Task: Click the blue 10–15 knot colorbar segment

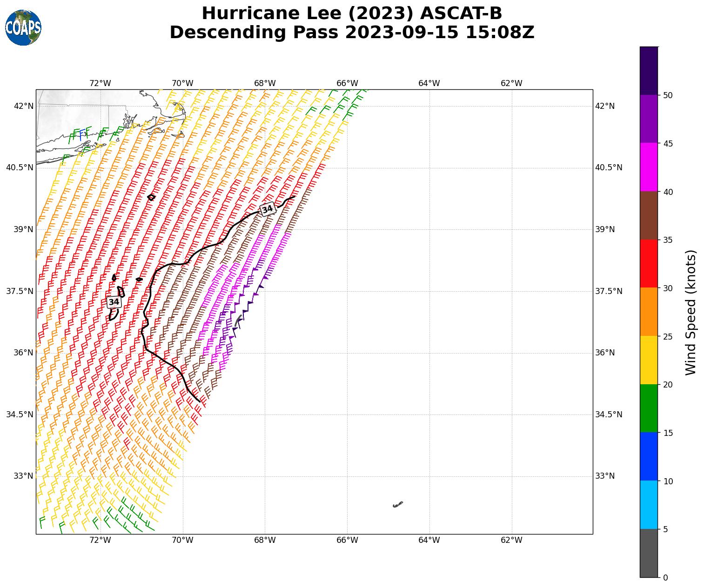Action: pos(649,456)
